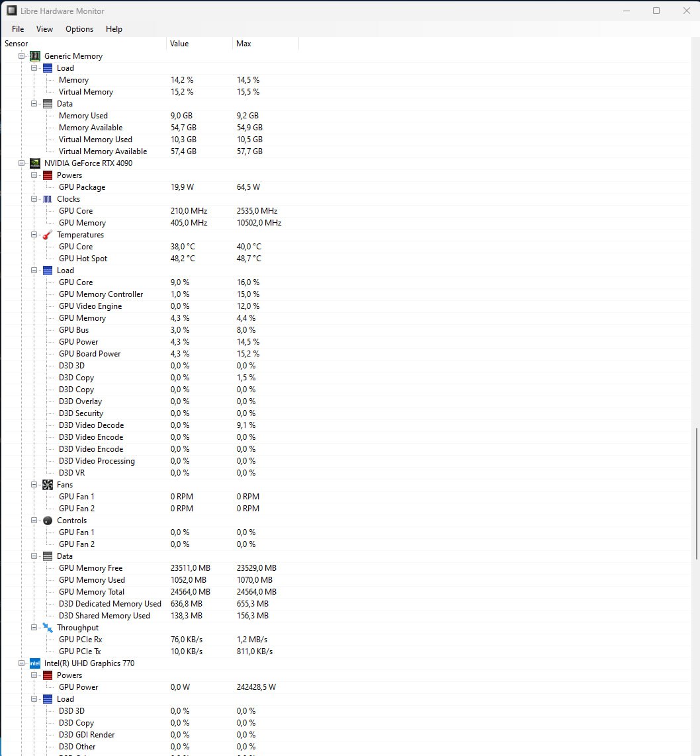Collapse the Intel(R) UHD Graphics 770 node
Image resolution: width=700 pixels, height=756 pixels.
[x=21, y=663]
